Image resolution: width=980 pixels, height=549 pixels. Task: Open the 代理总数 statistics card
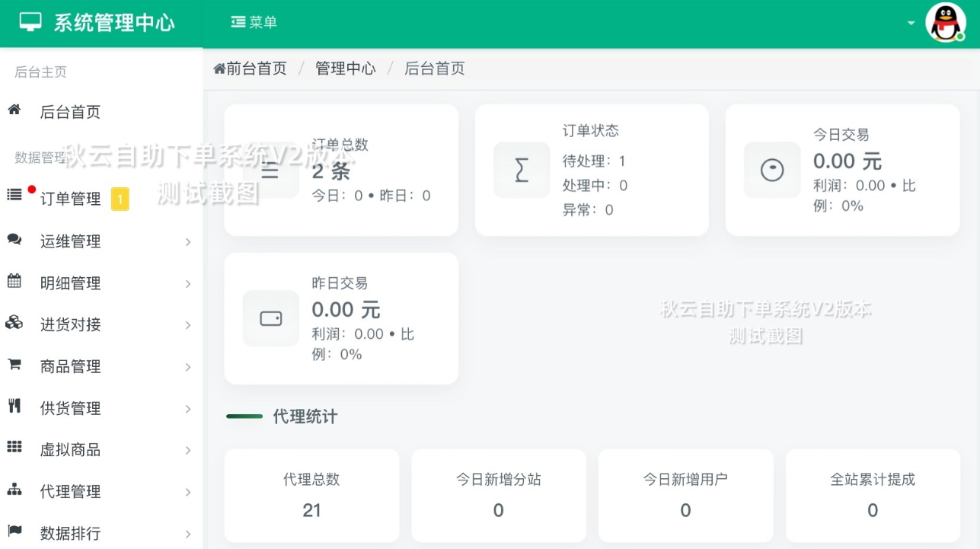coord(311,495)
